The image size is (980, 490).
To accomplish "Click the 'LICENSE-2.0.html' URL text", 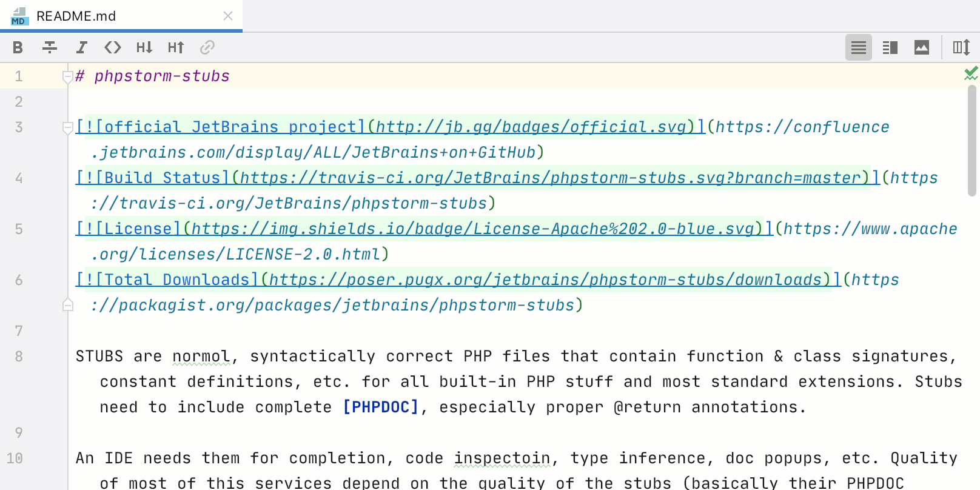I will pyautogui.click(x=303, y=254).
